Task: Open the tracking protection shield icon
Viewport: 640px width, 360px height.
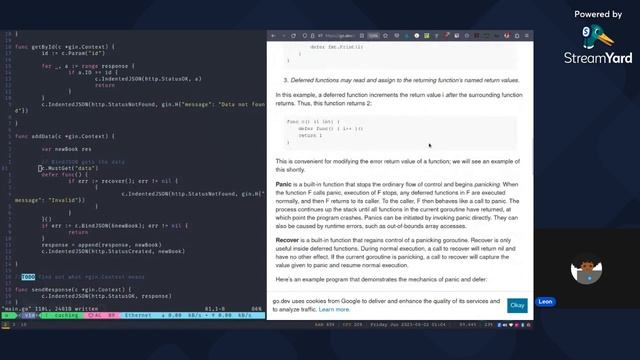Action: coord(304,36)
